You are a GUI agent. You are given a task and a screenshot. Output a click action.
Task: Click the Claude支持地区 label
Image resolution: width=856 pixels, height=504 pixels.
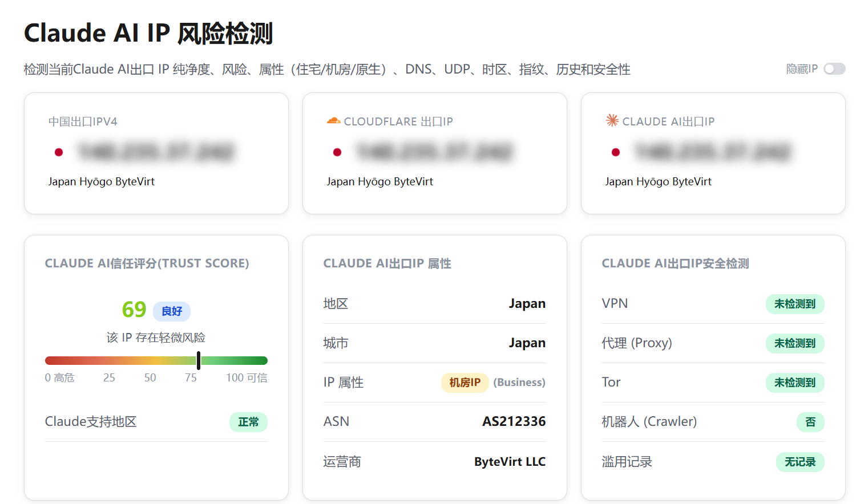91,422
